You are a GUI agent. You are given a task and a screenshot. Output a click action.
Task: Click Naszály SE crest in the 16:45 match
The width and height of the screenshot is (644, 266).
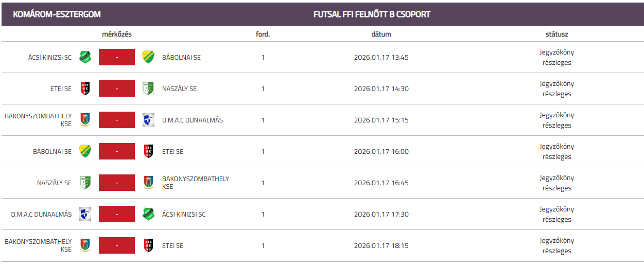(x=85, y=183)
